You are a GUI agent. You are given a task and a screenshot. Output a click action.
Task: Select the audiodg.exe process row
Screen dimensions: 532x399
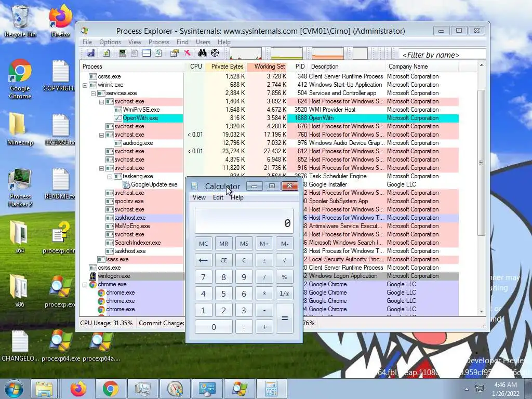pos(270,143)
